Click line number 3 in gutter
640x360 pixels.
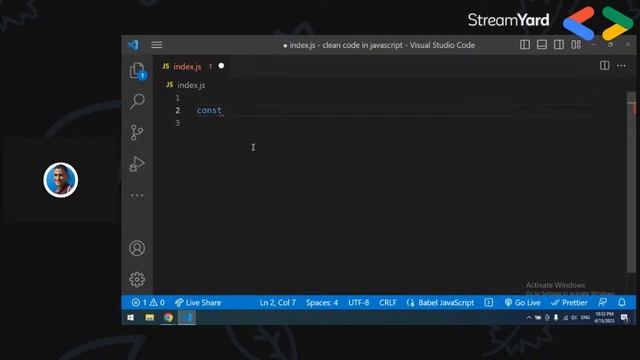(178, 123)
